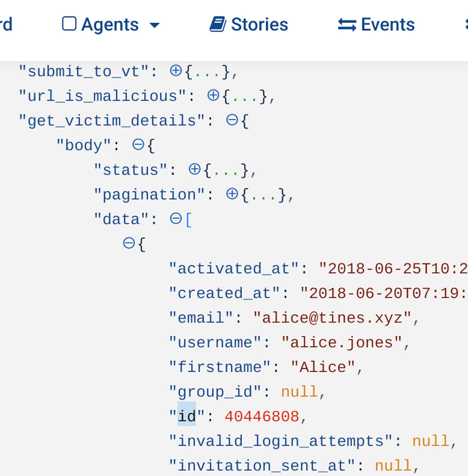468x476 pixels.
Task: Click the Stories book icon
Action: point(218,24)
